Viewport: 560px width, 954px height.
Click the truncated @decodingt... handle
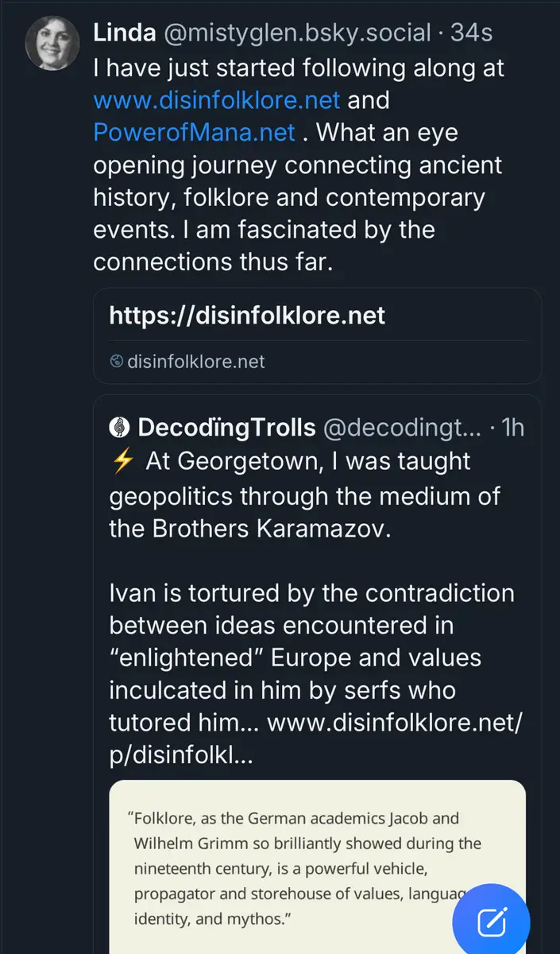[x=401, y=428]
